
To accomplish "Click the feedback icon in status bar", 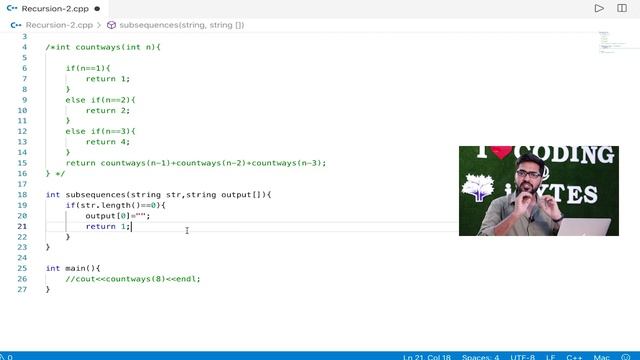I will (625, 357).
